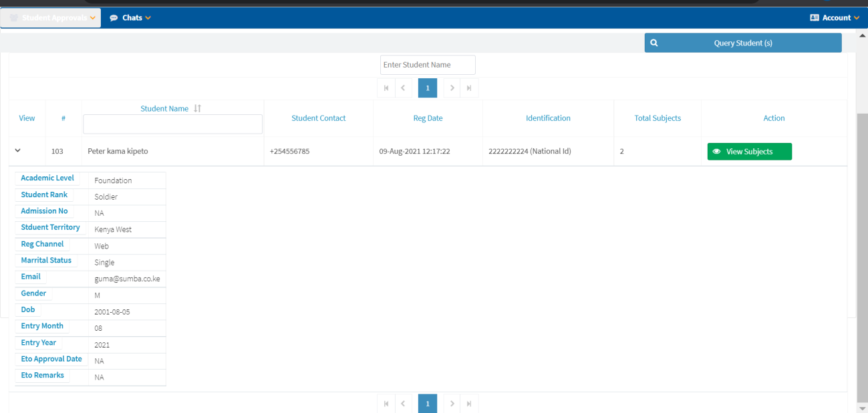Image resolution: width=868 pixels, height=413 pixels.
Task: Click the Enter Student Name search field
Action: pos(428,65)
